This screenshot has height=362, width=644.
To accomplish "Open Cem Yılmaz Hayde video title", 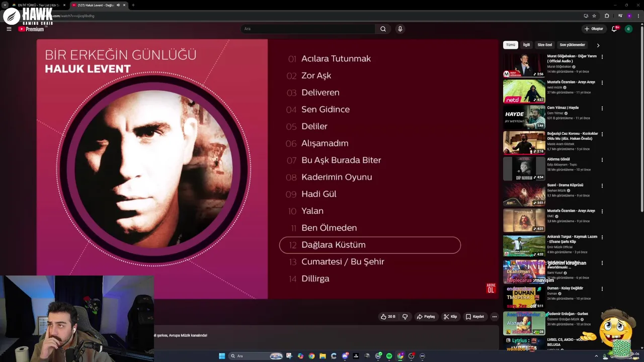I will coord(563,108).
